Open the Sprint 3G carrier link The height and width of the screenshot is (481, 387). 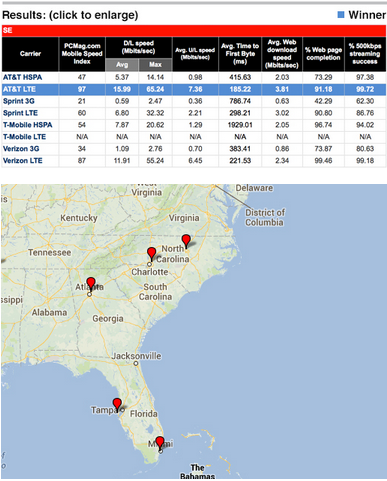[19, 101]
